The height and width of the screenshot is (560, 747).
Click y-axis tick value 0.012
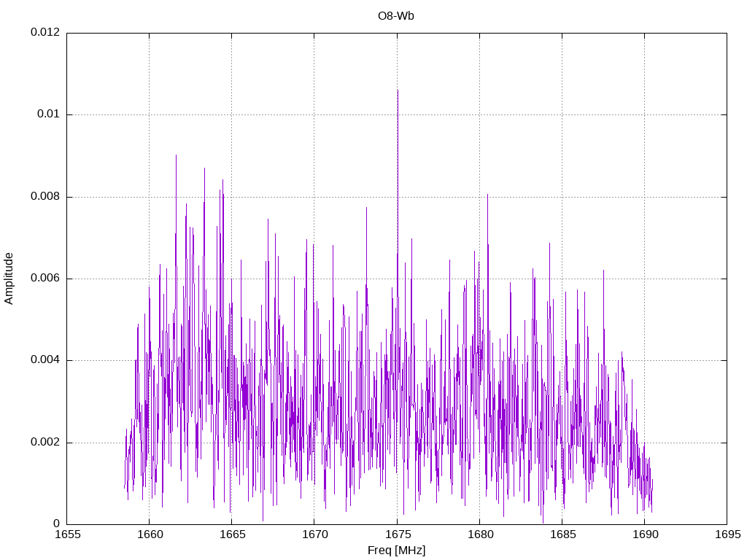45,32
